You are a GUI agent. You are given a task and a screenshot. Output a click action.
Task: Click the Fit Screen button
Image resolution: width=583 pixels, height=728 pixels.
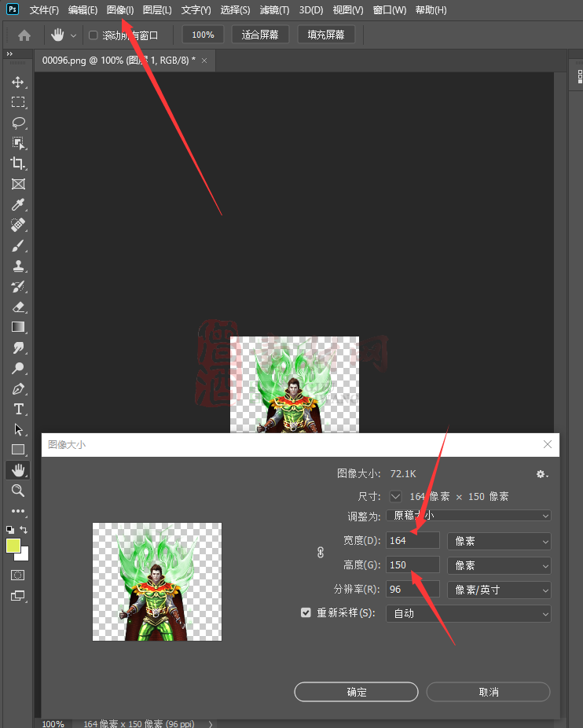point(260,35)
